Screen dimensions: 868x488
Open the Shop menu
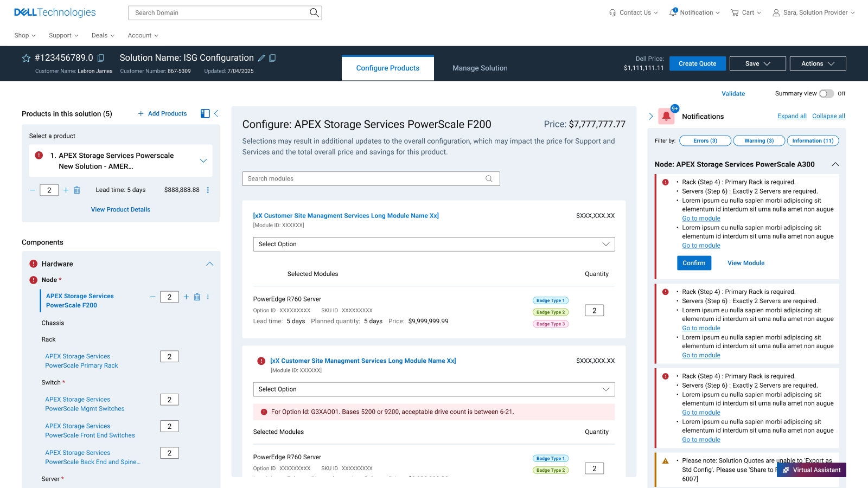tap(25, 35)
